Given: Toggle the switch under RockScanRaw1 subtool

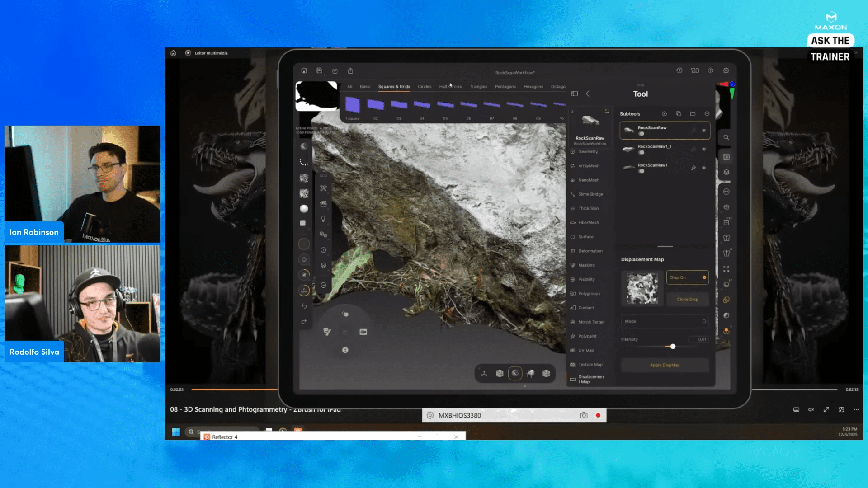Looking at the screenshot, I should (x=641, y=171).
